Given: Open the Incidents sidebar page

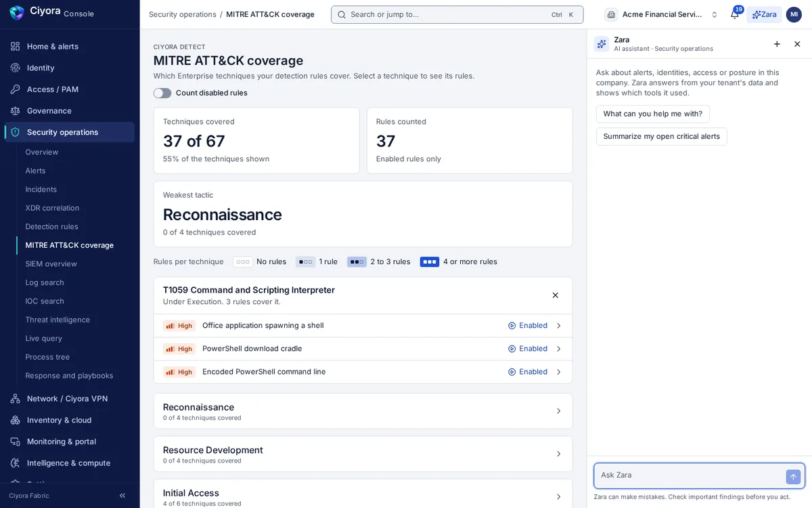Looking at the screenshot, I should 41,190.
